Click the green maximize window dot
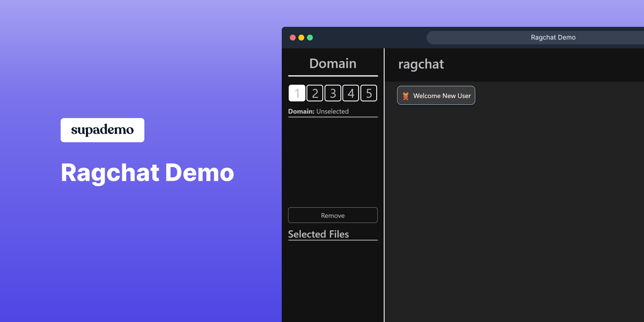Screen dimensions: 644x322 click(x=310, y=38)
